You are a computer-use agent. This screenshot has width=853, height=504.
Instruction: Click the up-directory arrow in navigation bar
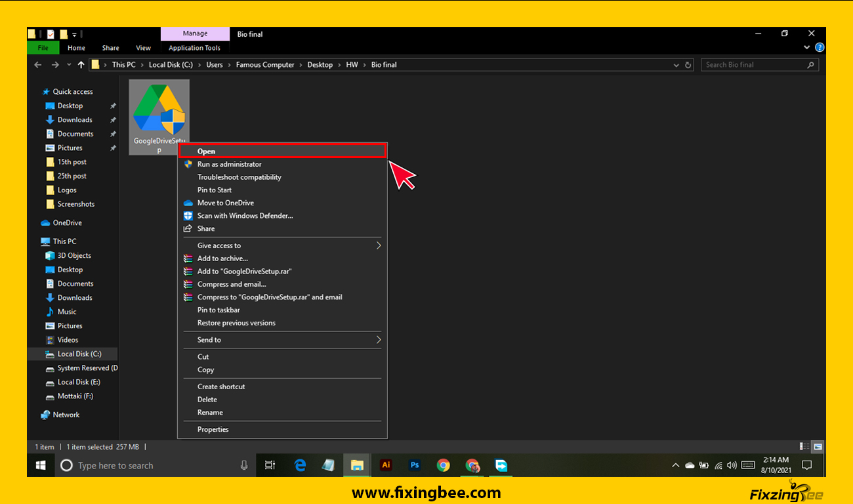click(81, 65)
